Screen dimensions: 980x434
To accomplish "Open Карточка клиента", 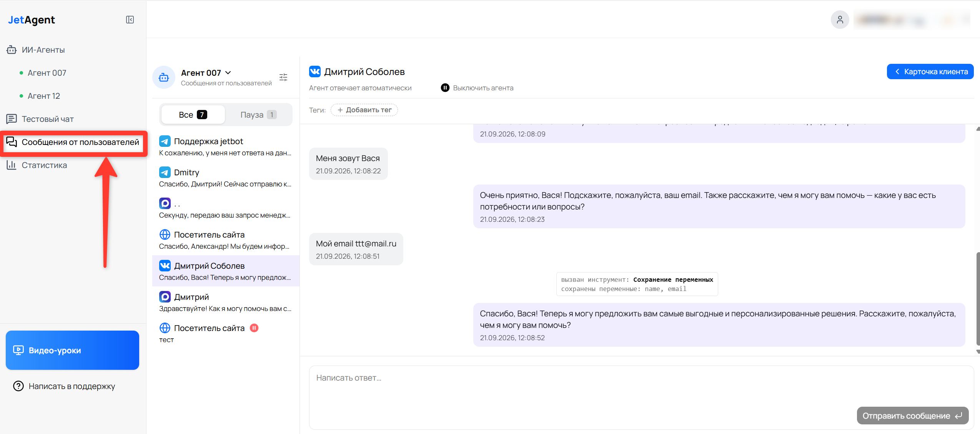I will pyautogui.click(x=930, y=72).
